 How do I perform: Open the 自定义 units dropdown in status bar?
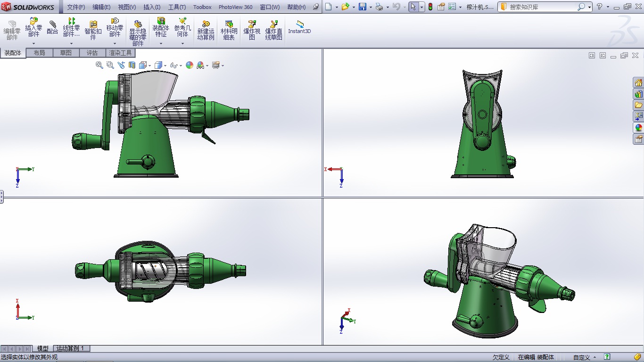(585, 357)
